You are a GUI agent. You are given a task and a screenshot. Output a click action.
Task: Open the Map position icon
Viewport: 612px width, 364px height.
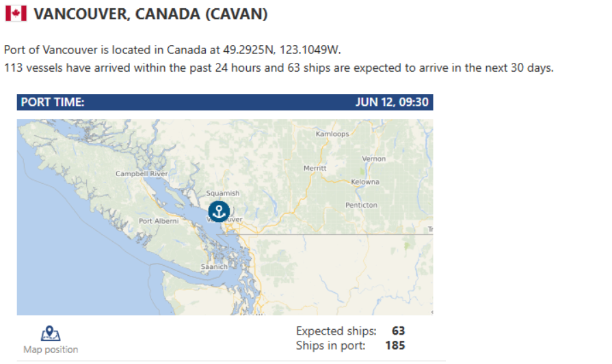coord(51,333)
